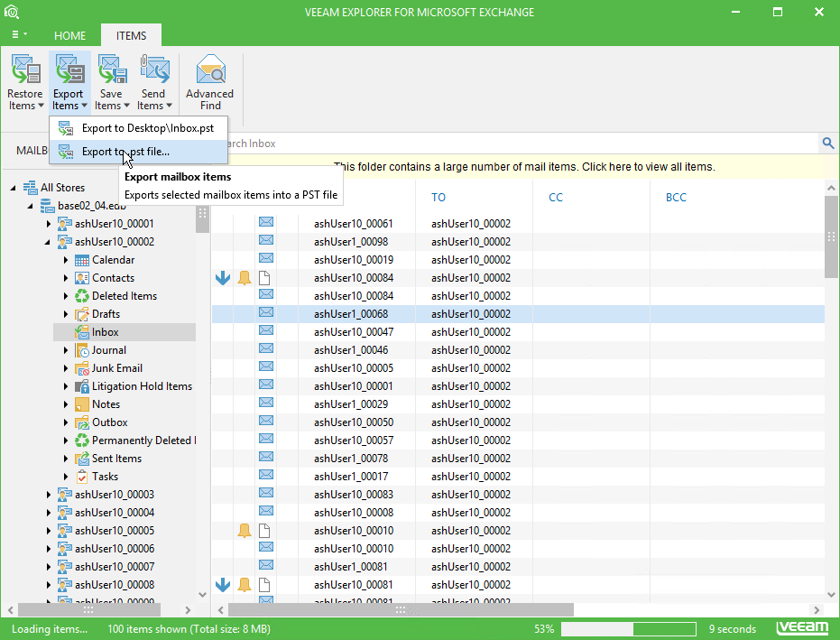Expand the Journal folder node

click(65, 350)
